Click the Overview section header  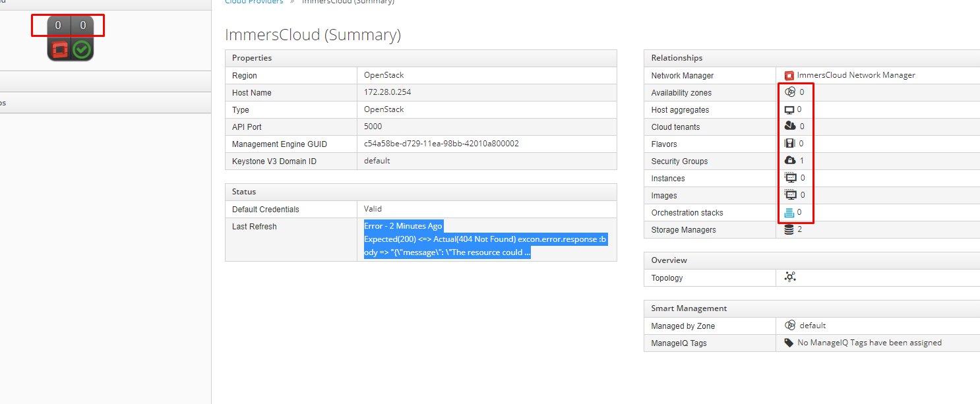[x=812, y=260]
